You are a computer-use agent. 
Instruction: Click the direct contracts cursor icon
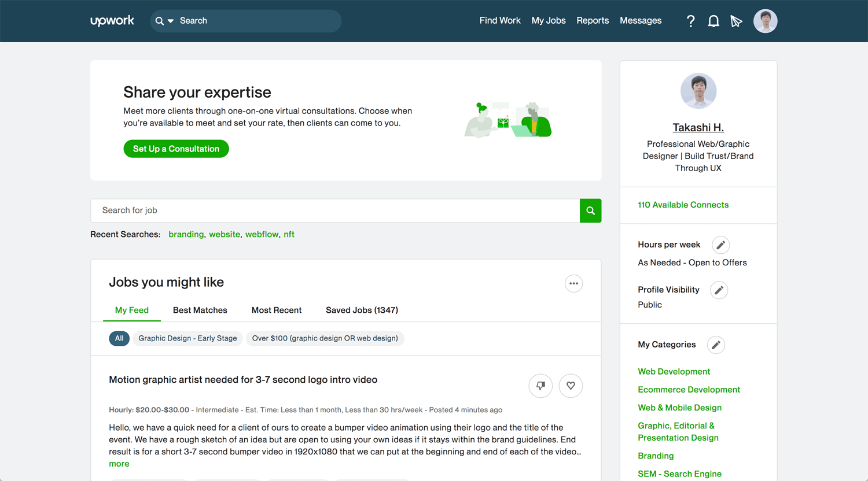coord(736,21)
